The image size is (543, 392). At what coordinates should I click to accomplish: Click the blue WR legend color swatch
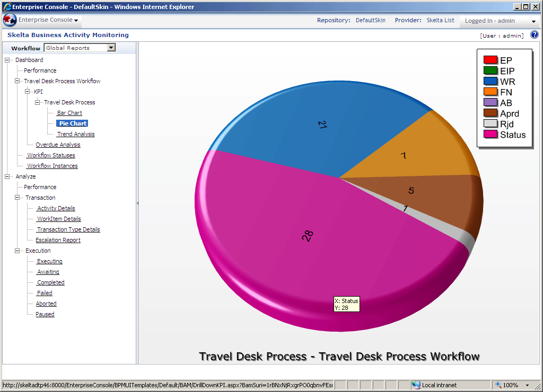coord(491,82)
